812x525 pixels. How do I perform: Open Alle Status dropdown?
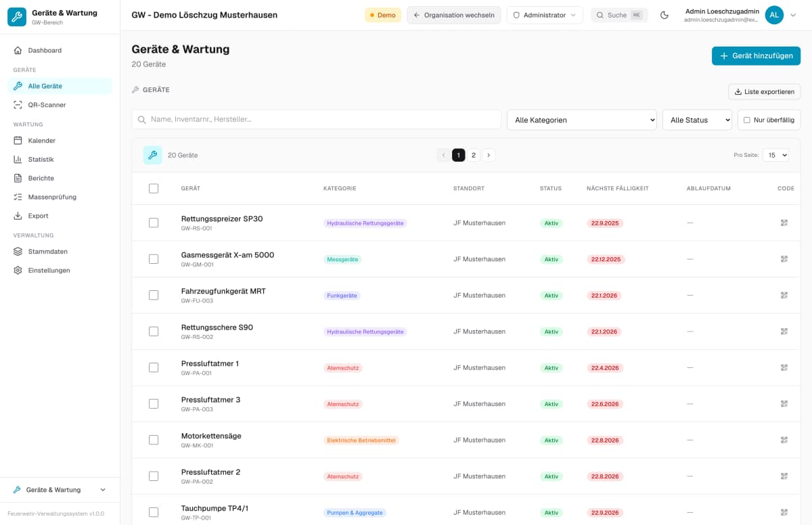click(x=697, y=120)
